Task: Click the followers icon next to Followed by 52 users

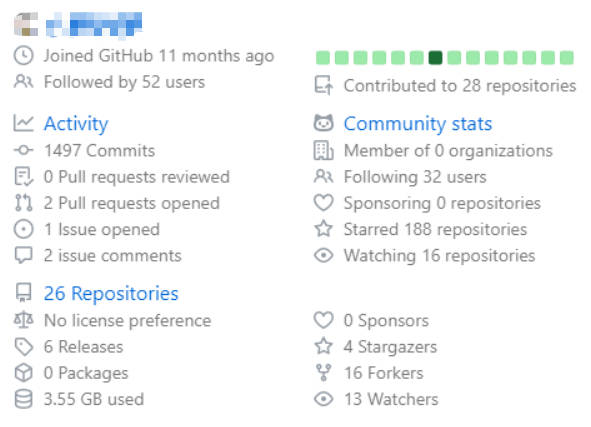Action: tap(23, 81)
